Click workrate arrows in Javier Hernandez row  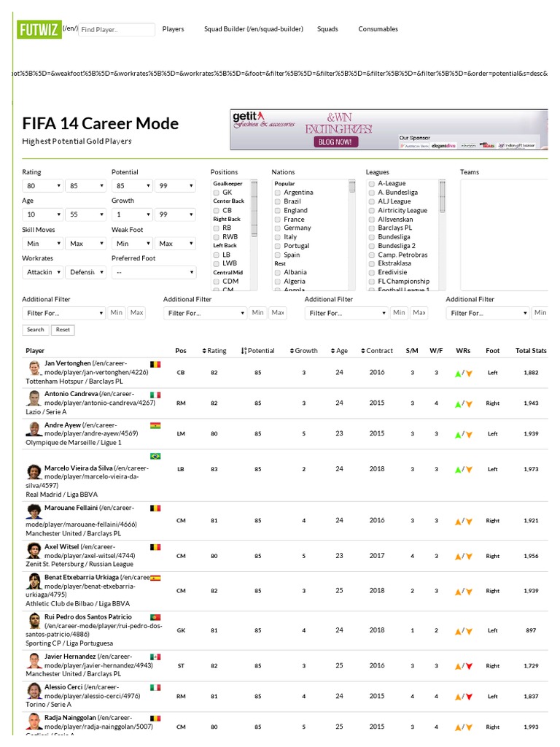pyautogui.click(x=464, y=666)
